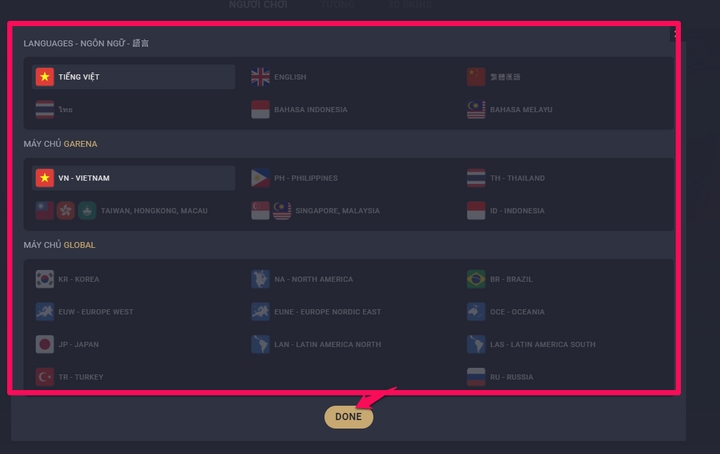Pick the Chinese language flag icon
Screen dimensions: 720x454
(476, 77)
